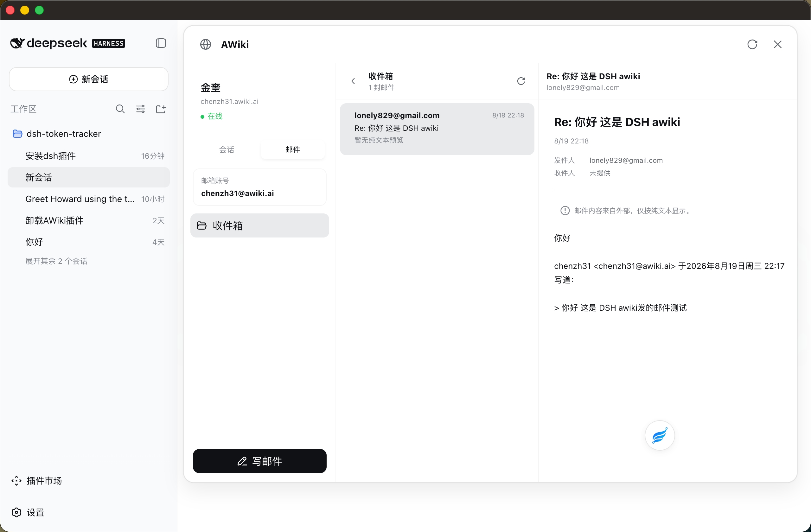Click the macOS green fullscreen window button
Screen dimensions: 811x532
click(x=39, y=10)
